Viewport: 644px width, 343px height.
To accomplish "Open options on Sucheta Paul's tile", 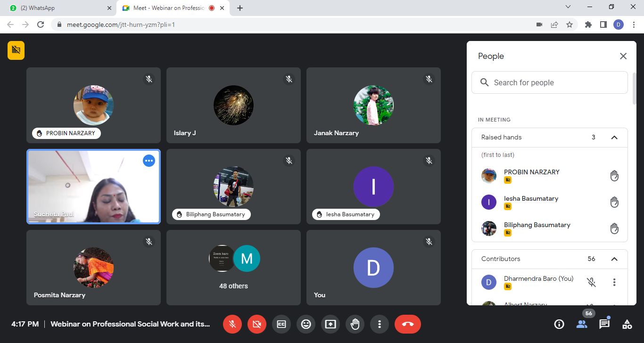I will coord(149,161).
